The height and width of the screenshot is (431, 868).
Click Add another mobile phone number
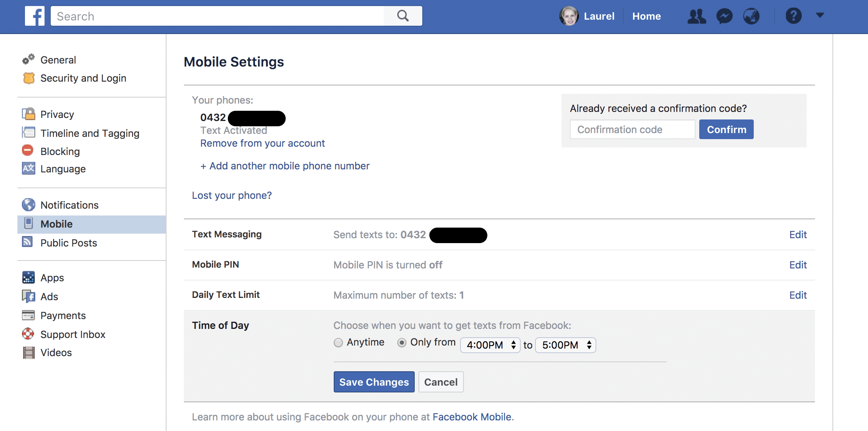pos(285,166)
